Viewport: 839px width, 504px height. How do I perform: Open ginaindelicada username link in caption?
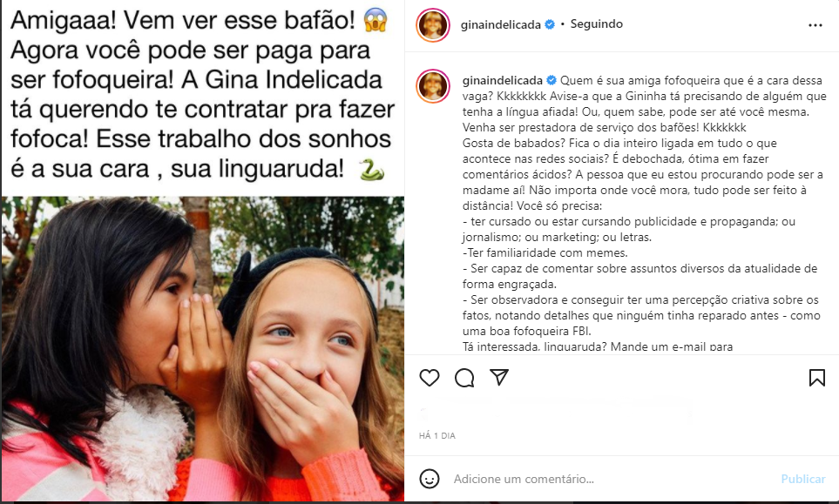tap(503, 81)
